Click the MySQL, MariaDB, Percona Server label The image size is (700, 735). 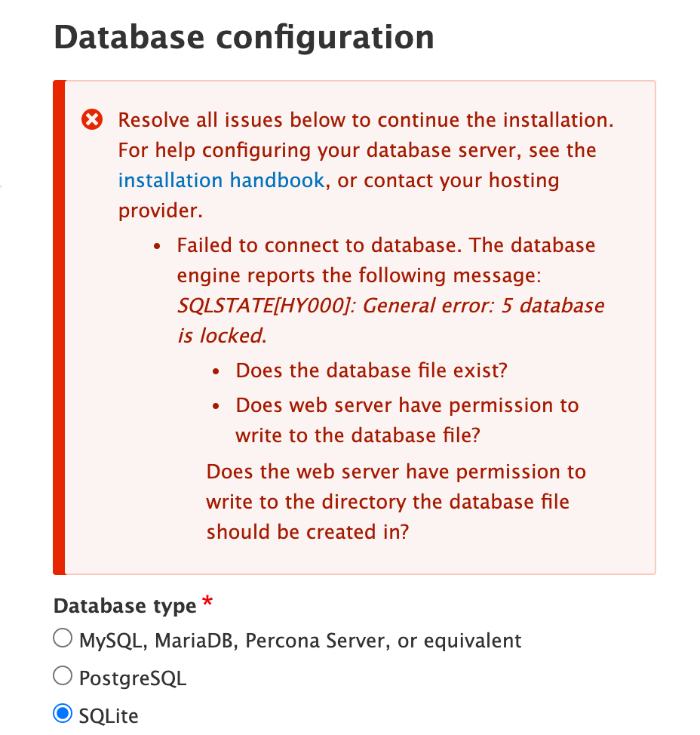[300, 641]
